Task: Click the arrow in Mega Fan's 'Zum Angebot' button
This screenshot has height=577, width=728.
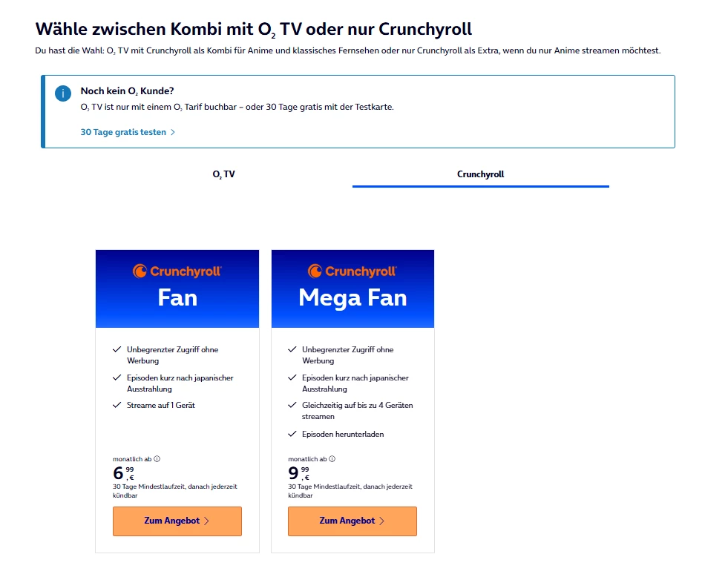Action: [x=381, y=521]
